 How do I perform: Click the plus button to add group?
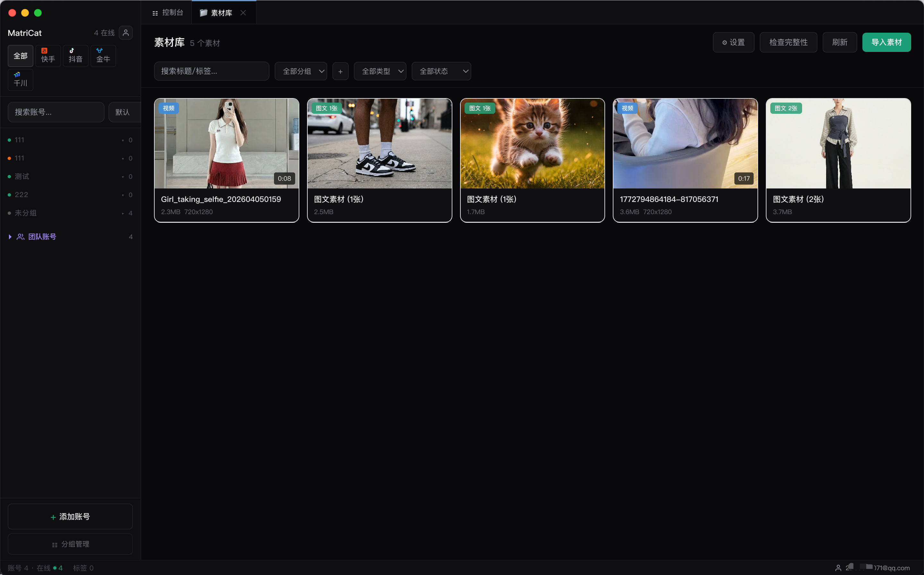(x=340, y=71)
